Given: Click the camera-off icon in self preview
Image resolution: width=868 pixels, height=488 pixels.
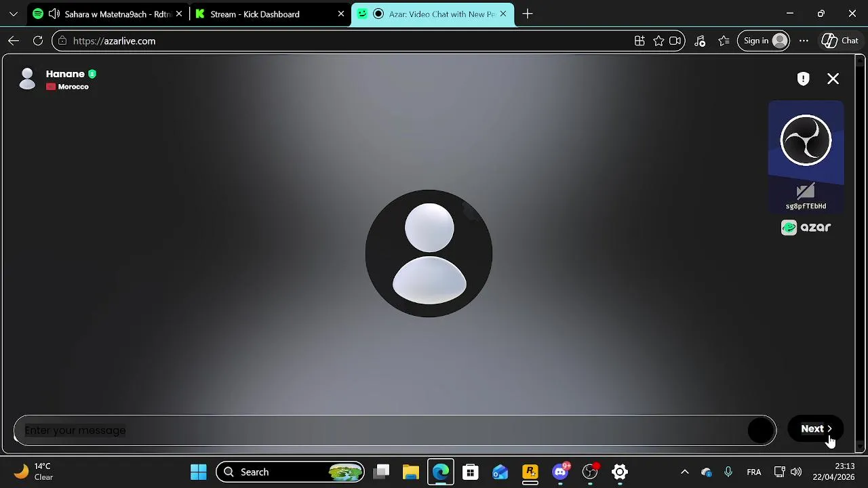Looking at the screenshot, I should pyautogui.click(x=806, y=192).
